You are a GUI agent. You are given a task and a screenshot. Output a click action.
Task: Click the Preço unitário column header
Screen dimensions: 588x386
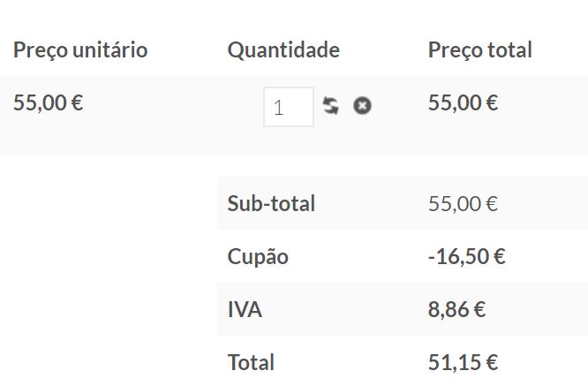click(x=80, y=49)
